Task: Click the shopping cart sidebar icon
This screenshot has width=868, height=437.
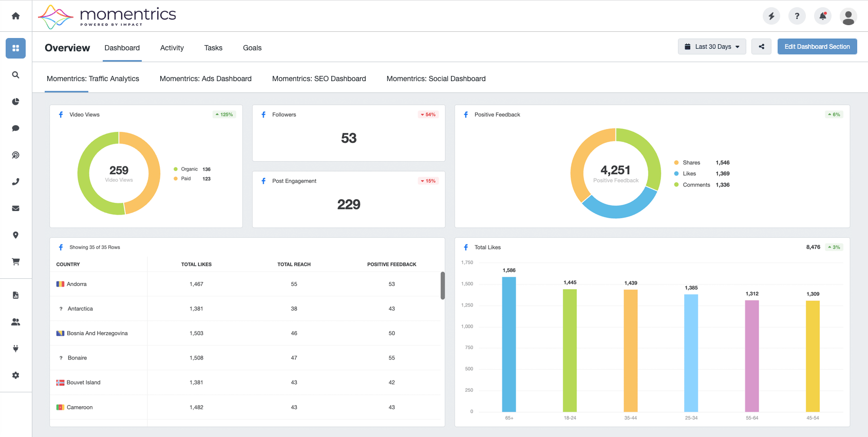Action: coord(15,262)
